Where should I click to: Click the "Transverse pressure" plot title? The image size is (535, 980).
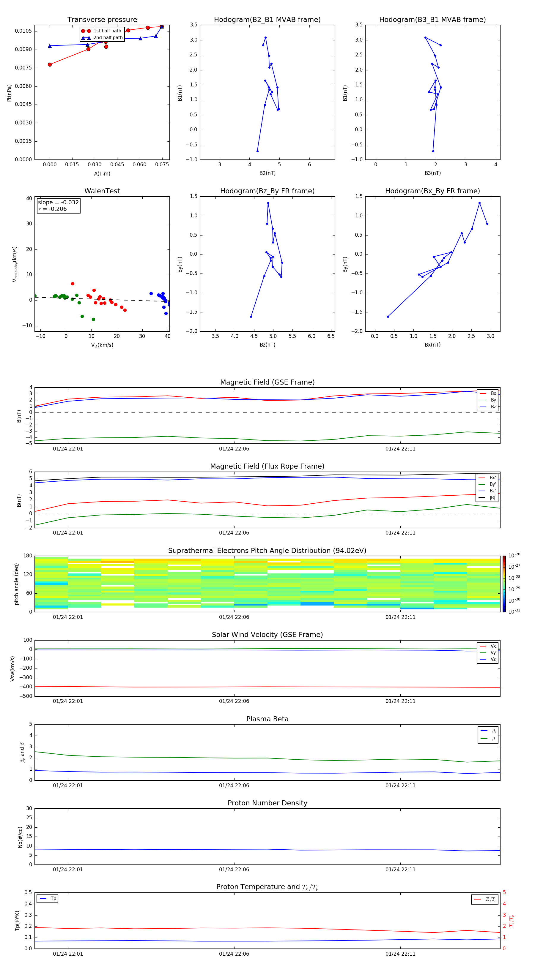[x=102, y=20]
